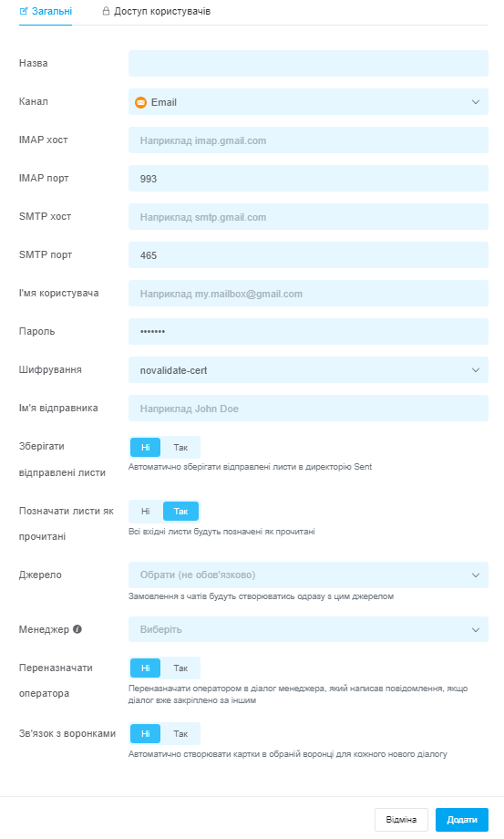The width and height of the screenshot is (504, 839).
Task: Click the edit icon on the Загальні tab
Action: tap(24, 11)
